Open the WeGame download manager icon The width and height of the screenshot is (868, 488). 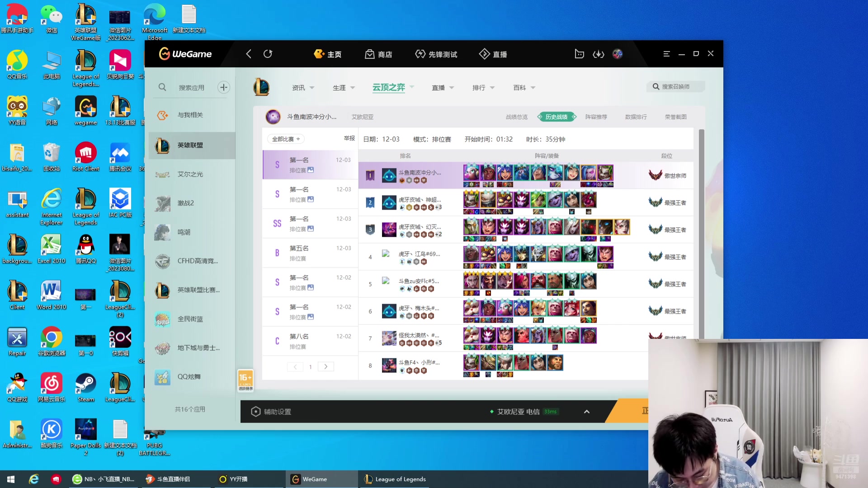point(599,54)
